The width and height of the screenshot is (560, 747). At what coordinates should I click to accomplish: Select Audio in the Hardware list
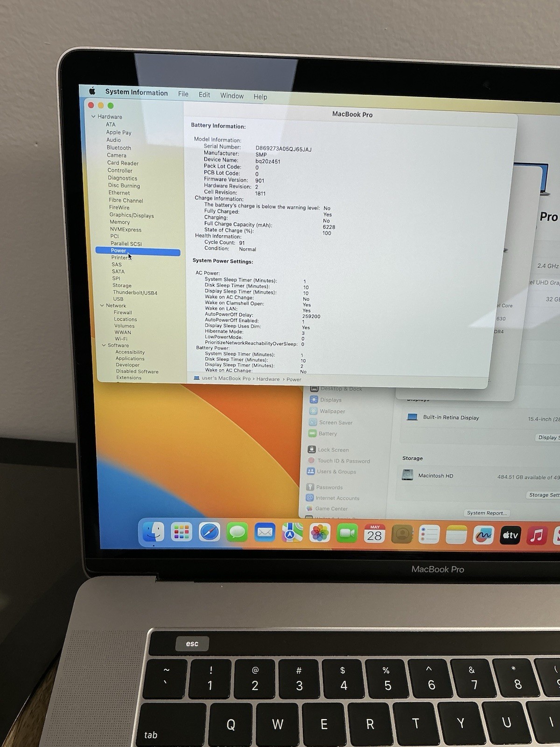pos(113,140)
